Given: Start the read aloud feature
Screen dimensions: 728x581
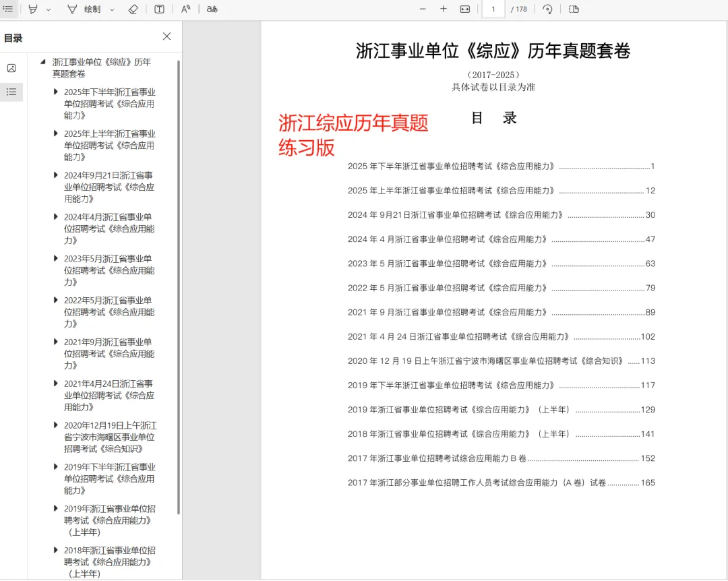Looking at the screenshot, I should (186, 9).
